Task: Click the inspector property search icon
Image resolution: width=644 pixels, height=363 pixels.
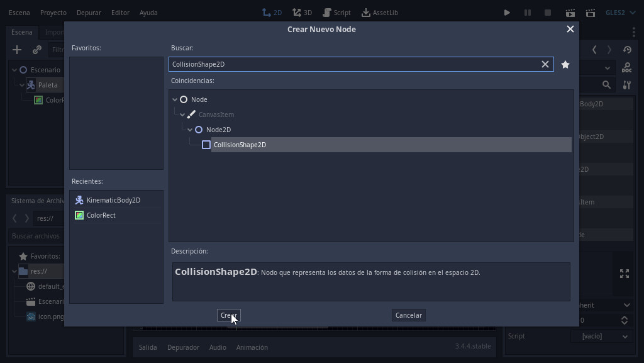Action: tap(606, 84)
